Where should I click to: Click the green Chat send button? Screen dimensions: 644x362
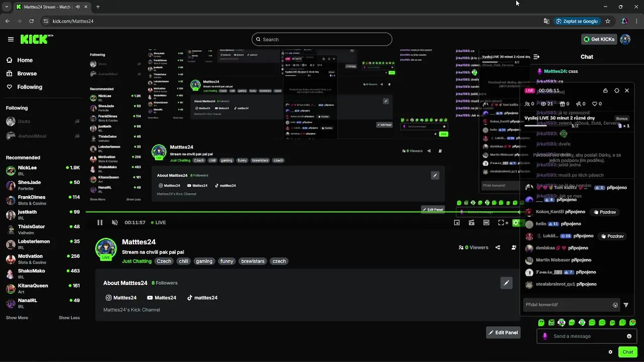point(627,352)
